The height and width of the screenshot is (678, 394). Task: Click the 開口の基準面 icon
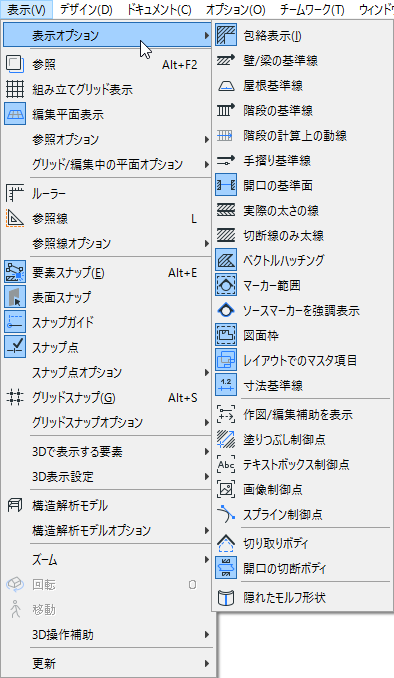click(226, 185)
